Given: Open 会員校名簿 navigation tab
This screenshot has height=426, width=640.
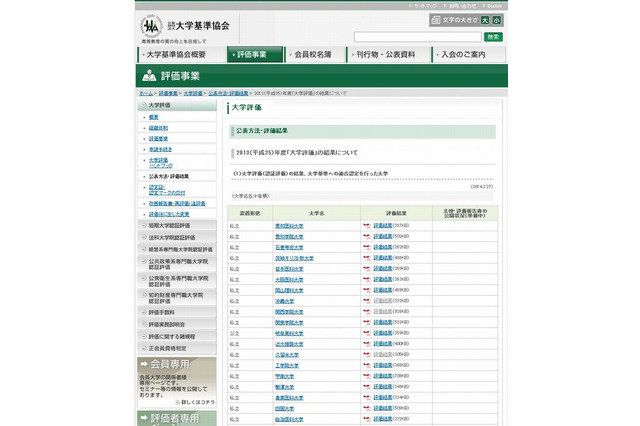Looking at the screenshot, I should click(315, 54).
